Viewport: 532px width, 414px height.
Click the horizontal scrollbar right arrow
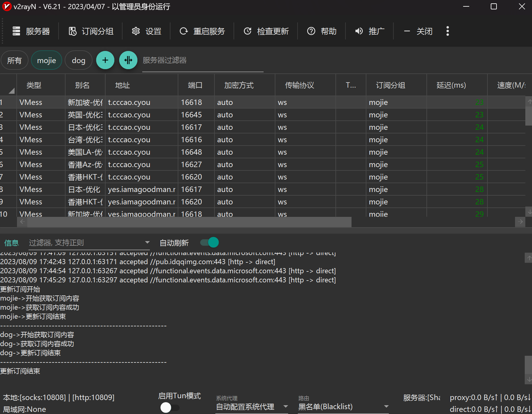tap(520, 222)
